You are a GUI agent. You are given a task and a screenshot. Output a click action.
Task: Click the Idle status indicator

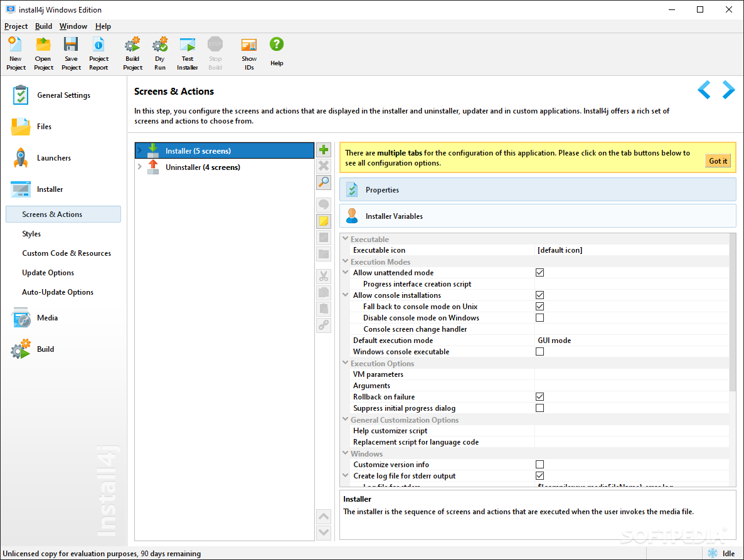[x=721, y=553]
